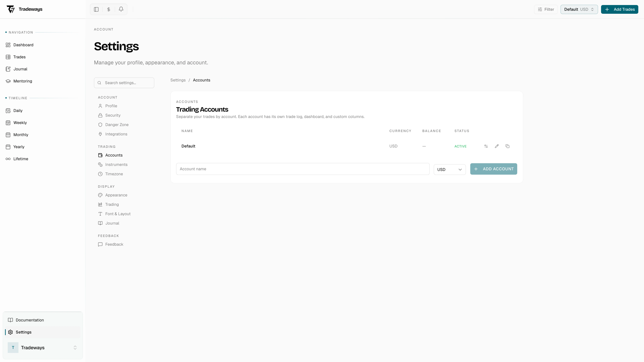Open Instruments settings section
644x362 pixels.
tap(116, 165)
